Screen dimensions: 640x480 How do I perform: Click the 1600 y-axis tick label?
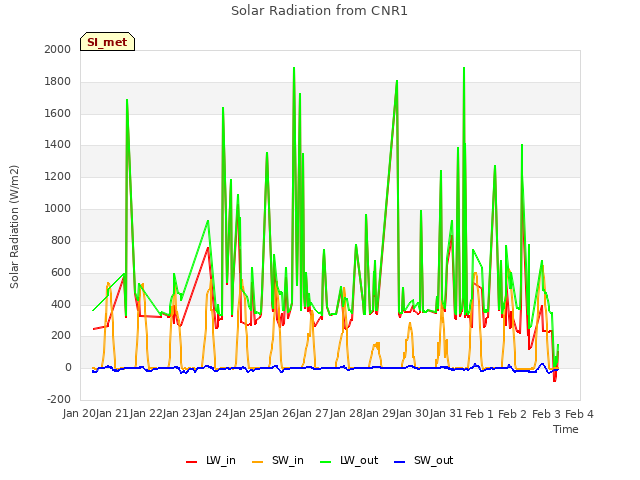[x=58, y=113]
